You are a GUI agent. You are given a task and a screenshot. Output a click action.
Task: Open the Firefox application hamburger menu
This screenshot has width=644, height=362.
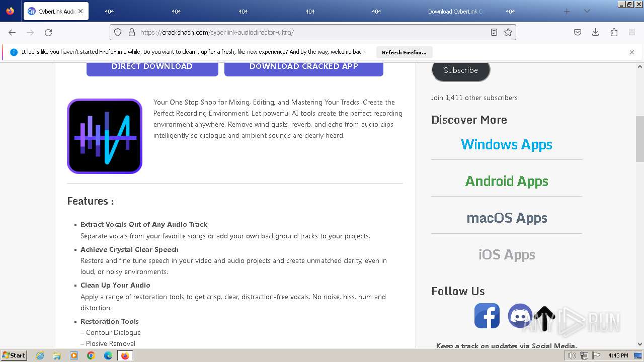click(632, 32)
